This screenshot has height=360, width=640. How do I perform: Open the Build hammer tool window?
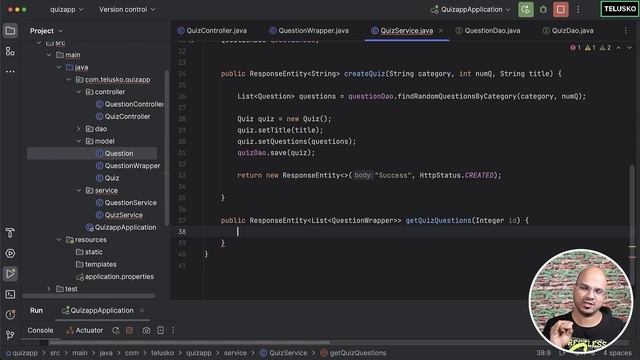coord(10,233)
